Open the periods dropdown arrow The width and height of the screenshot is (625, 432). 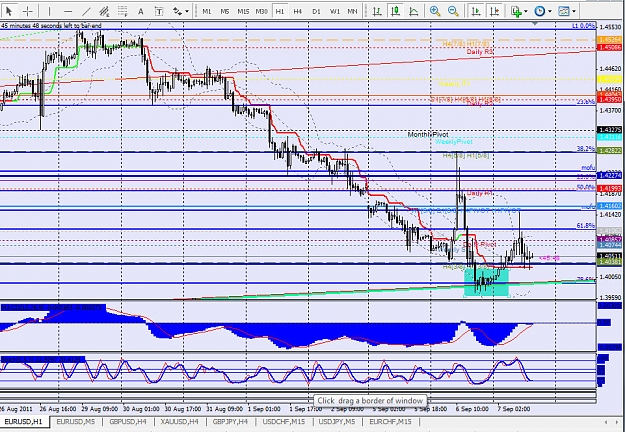coord(550,11)
